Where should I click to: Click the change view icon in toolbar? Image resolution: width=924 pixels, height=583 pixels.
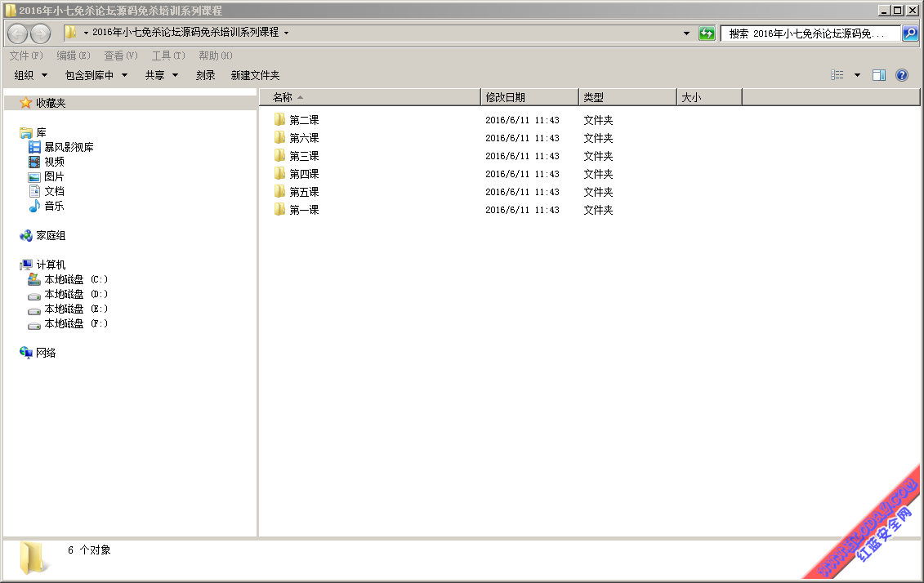click(x=837, y=75)
